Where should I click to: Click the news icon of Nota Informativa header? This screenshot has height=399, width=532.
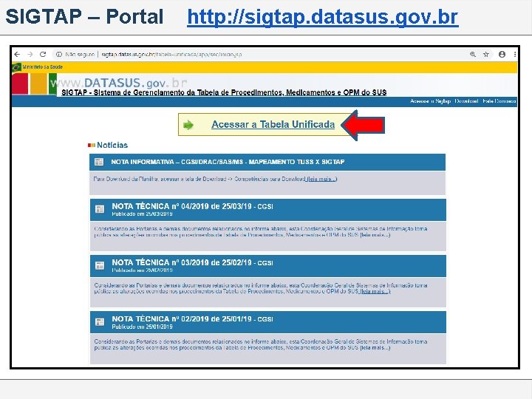[x=99, y=162]
